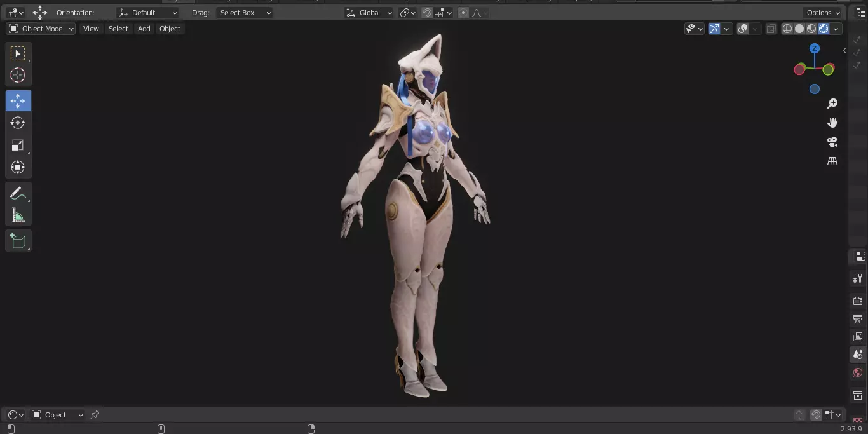The height and width of the screenshot is (434, 868).
Task: Open the View menu
Action: 91,29
